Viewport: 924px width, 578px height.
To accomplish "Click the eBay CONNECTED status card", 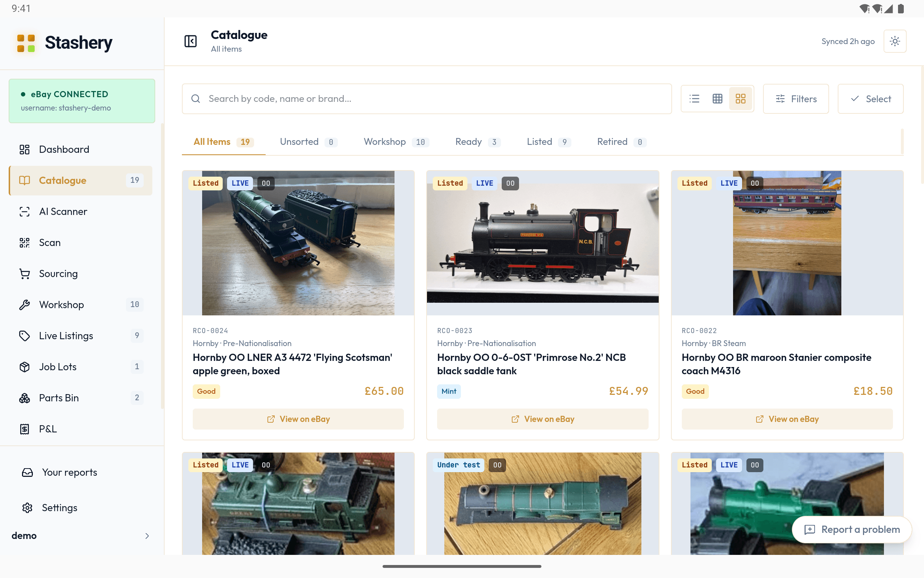I will coord(82,101).
